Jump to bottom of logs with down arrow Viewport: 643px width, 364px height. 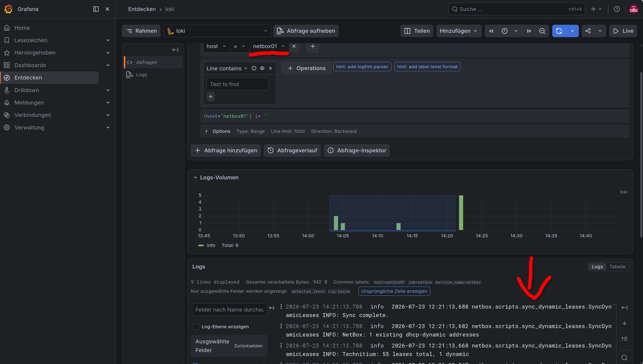(x=624, y=323)
